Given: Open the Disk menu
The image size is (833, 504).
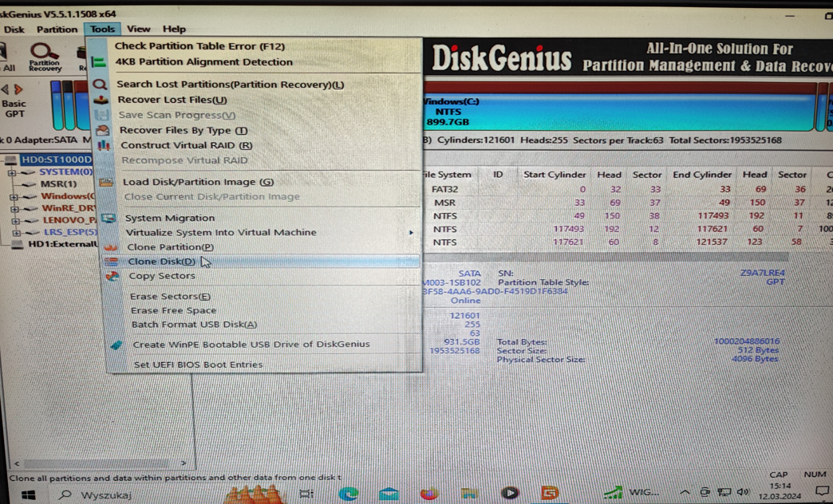Looking at the screenshot, I should (14, 30).
